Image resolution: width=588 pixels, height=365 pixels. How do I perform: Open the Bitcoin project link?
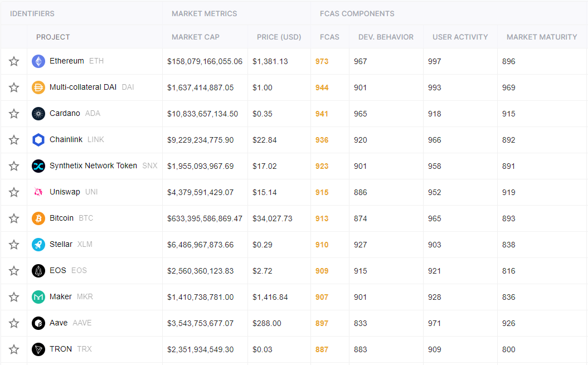coord(61,218)
